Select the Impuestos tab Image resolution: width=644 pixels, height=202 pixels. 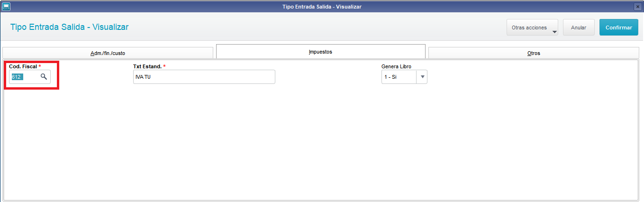pos(320,51)
